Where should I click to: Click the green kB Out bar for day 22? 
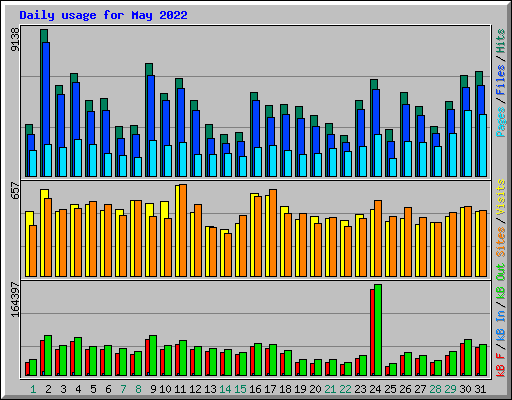click(348, 369)
